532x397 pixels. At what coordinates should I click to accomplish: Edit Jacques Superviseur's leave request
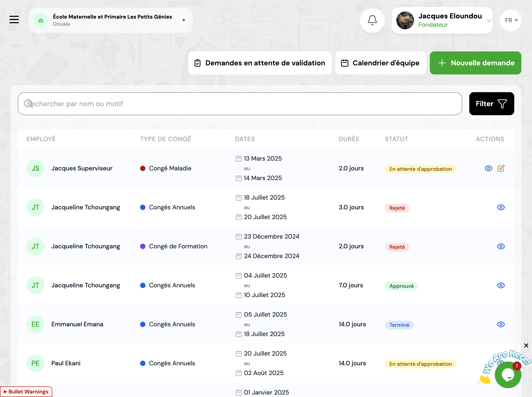click(501, 168)
